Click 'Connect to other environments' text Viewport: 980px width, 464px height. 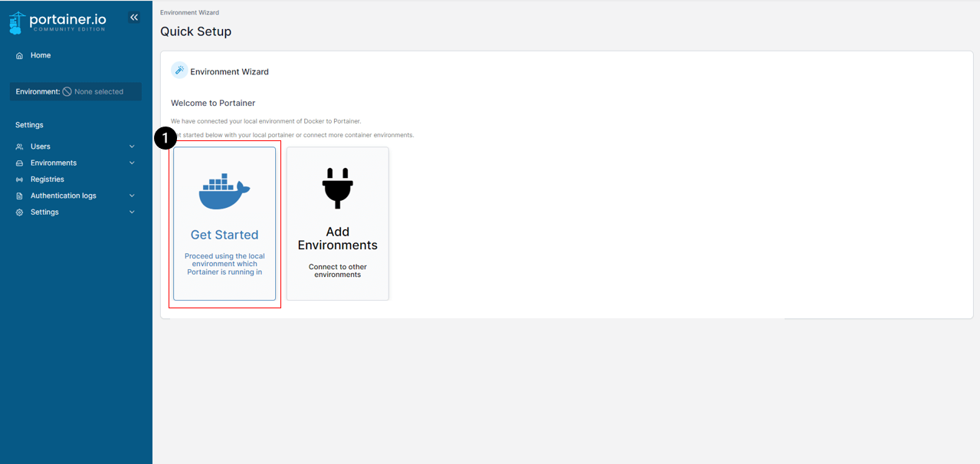click(338, 271)
